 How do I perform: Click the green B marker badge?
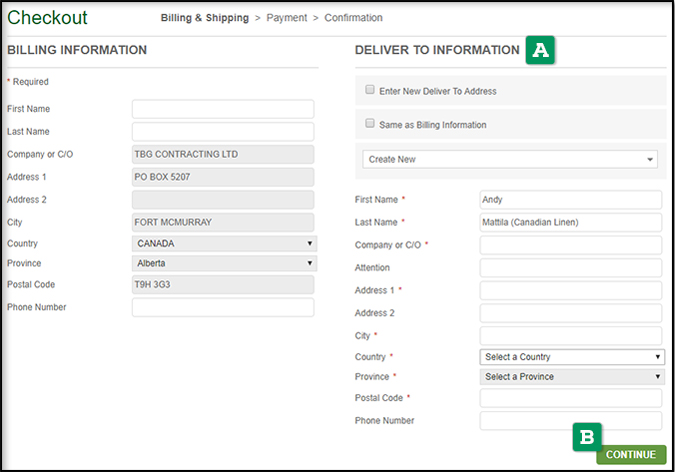[587, 436]
